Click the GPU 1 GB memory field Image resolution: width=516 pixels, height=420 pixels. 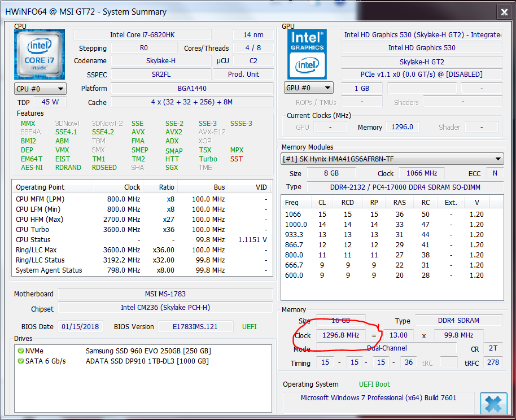pyautogui.click(x=362, y=89)
